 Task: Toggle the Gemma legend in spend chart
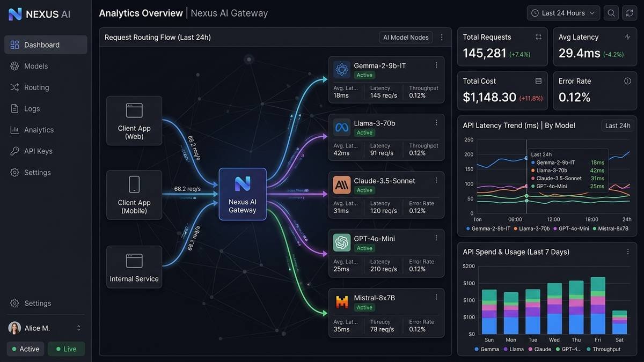click(x=487, y=349)
